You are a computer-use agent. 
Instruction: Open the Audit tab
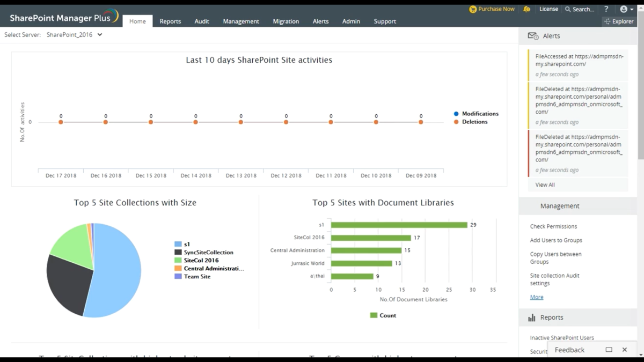202,21
